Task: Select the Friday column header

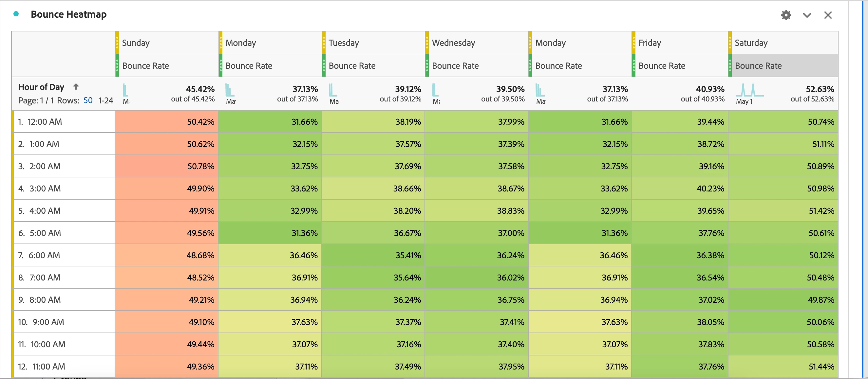Action: 649,43
